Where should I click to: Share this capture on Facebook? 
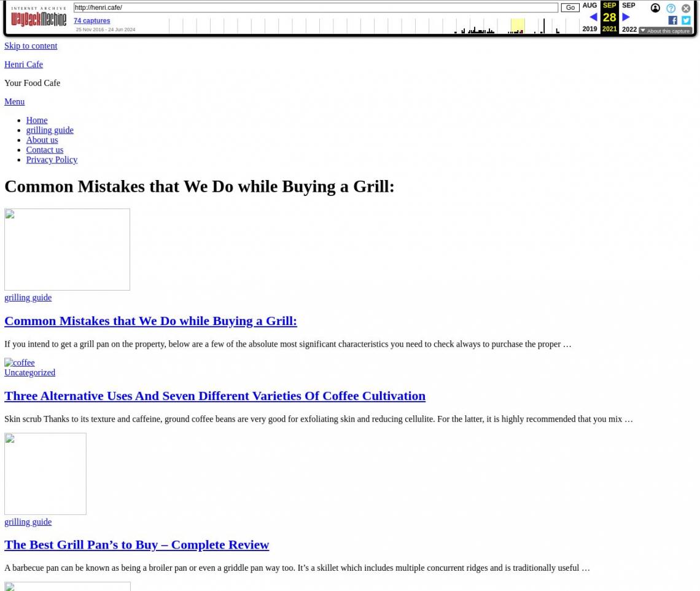pyautogui.click(x=672, y=20)
